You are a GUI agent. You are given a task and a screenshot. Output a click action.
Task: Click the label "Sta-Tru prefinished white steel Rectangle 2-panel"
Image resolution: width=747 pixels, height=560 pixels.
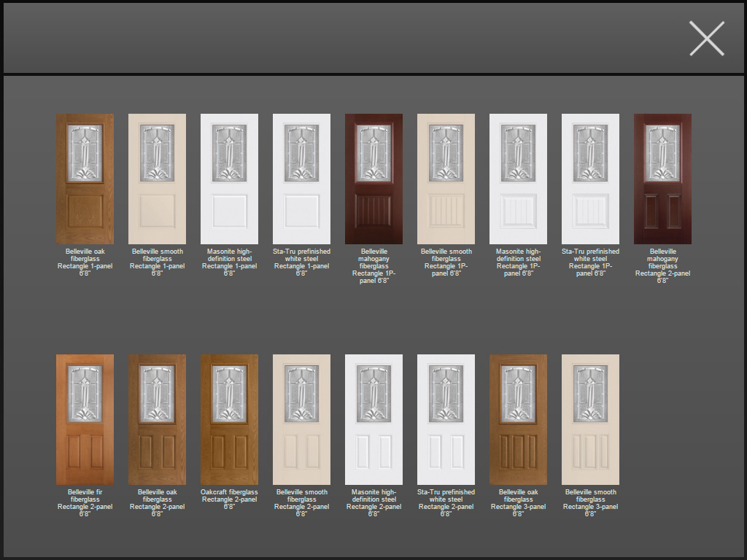click(446, 503)
